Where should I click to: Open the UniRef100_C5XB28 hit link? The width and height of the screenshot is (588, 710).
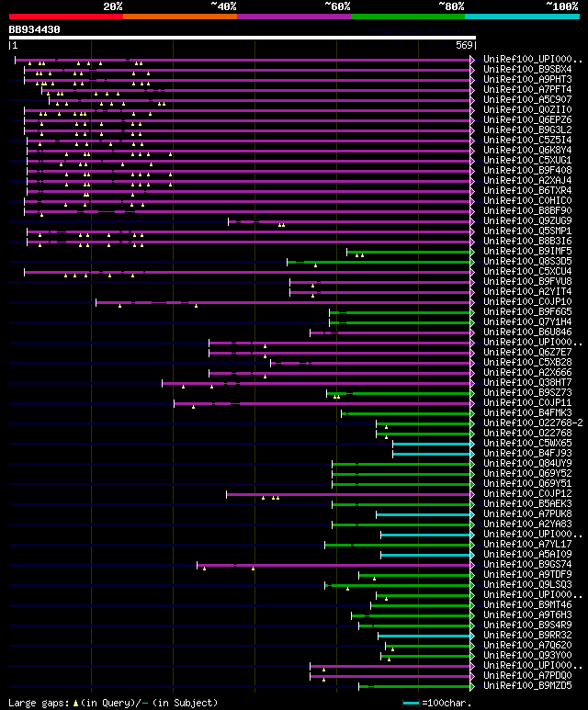tap(527, 362)
